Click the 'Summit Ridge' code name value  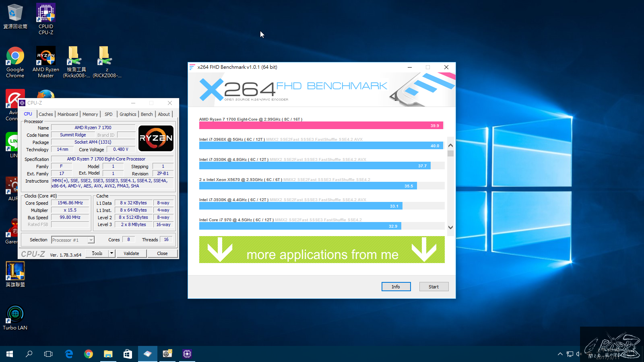[73, 135]
